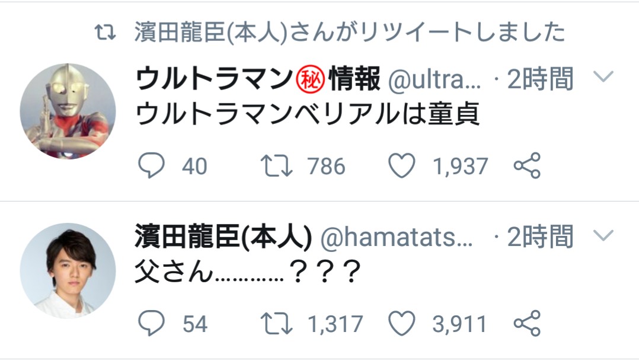Open ウルトラマン情報 account name
The height and width of the screenshot is (364, 639).
point(257,79)
